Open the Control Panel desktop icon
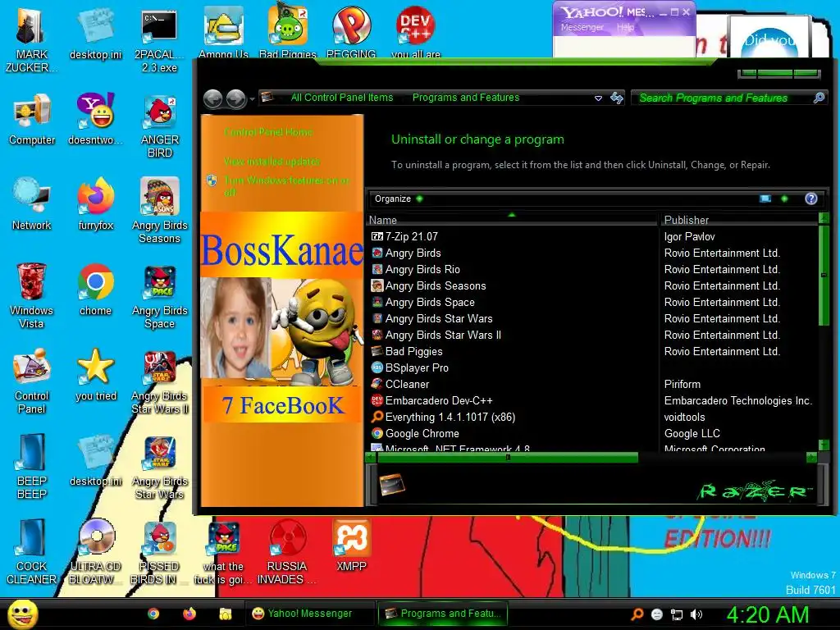 click(x=32, y=381)
